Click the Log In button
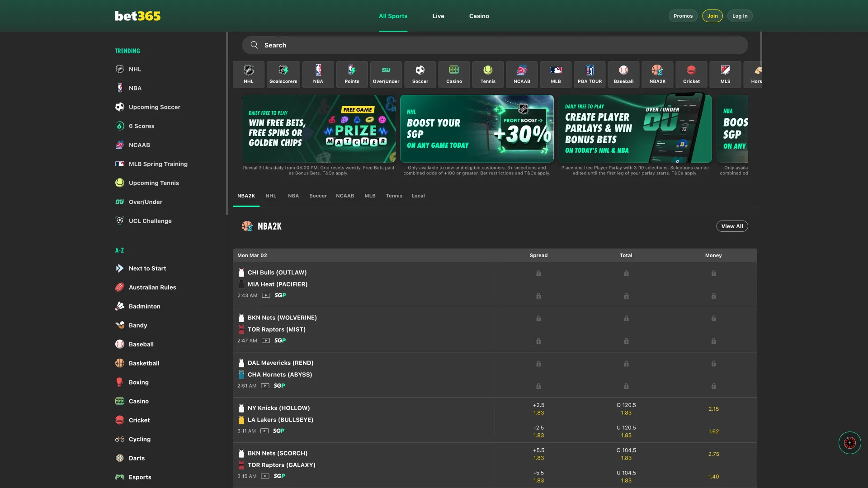The width and height of the screenshot is (868, 488). pyautogui.click(x=740, y=16)
